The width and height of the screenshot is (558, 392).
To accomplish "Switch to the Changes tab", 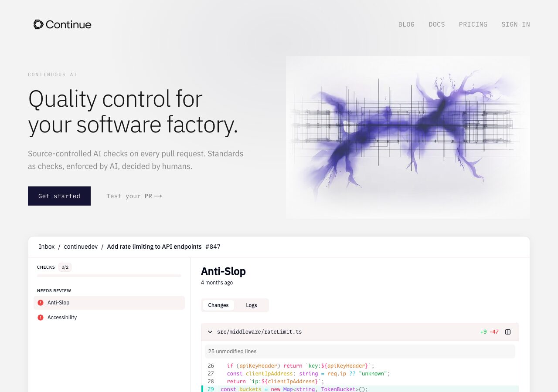I will coord(218,305).
